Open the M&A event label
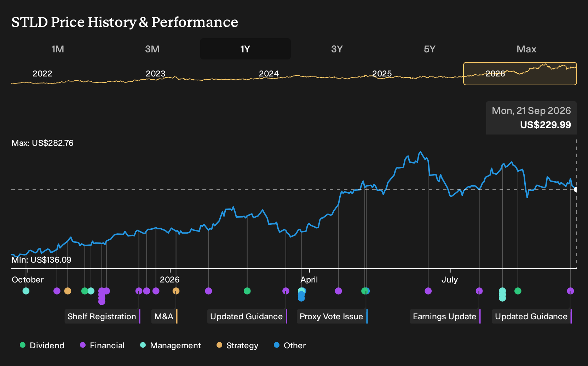Screen dimensions: 588x366 tap(164, 316)
